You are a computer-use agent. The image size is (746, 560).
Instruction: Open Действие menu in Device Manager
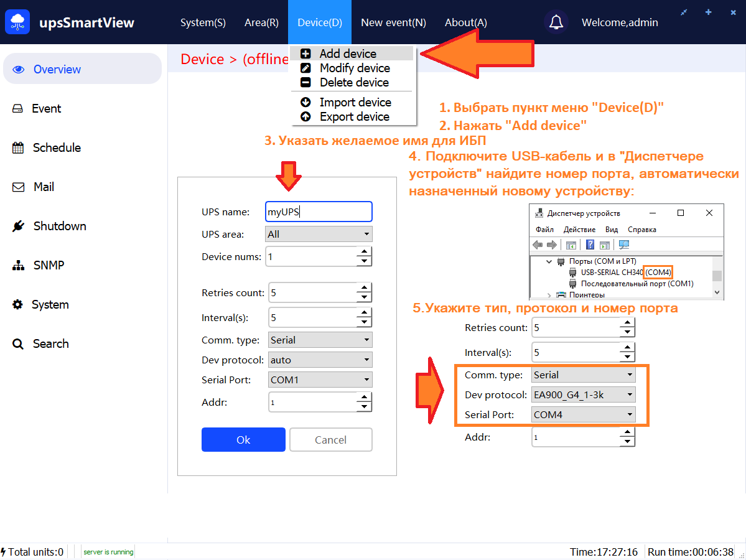click(x=579, y=230)
